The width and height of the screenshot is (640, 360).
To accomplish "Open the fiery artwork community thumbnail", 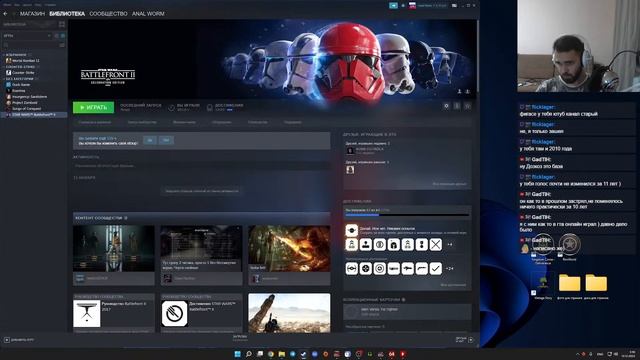I will [x=289, y=249].
